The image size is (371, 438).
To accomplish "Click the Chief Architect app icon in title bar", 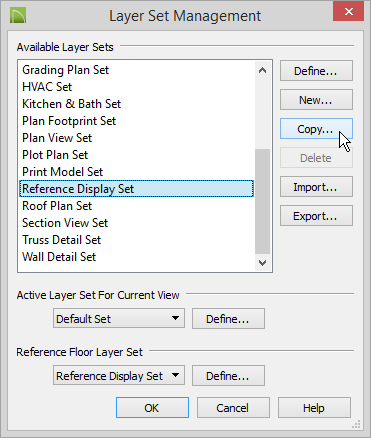I will [x=18, y=16].
